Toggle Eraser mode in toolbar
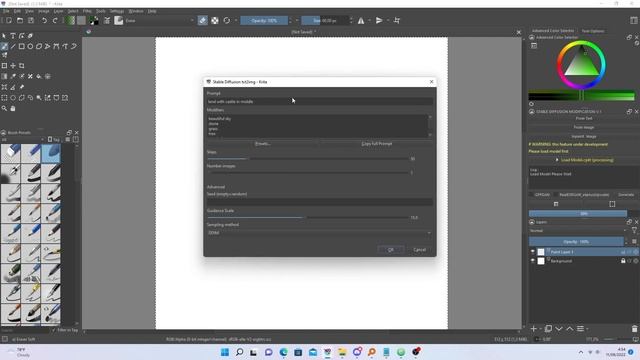The image size is (640, 360). [202, 20]
